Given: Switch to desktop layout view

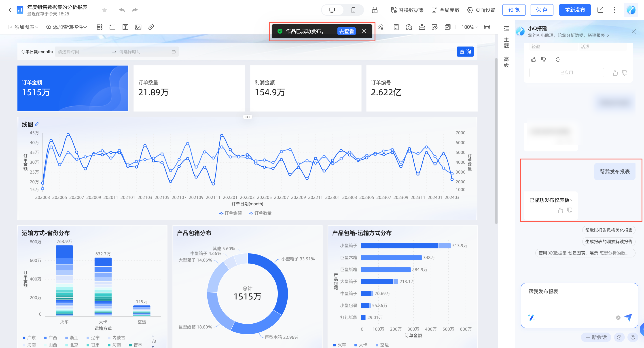Looking at the screenshot, I should 332,10.
